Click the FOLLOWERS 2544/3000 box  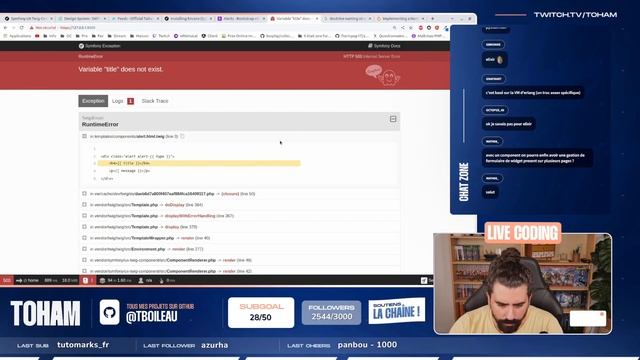(331, 313)
